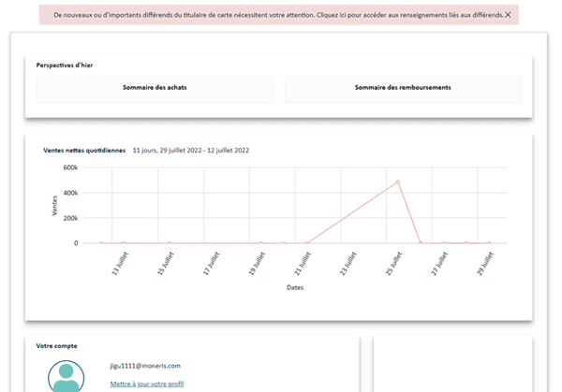This screenshot has width=562, height=392.
Task: Select the peak data point on chart
Action: pyautogui.click(x=397, y=181)
